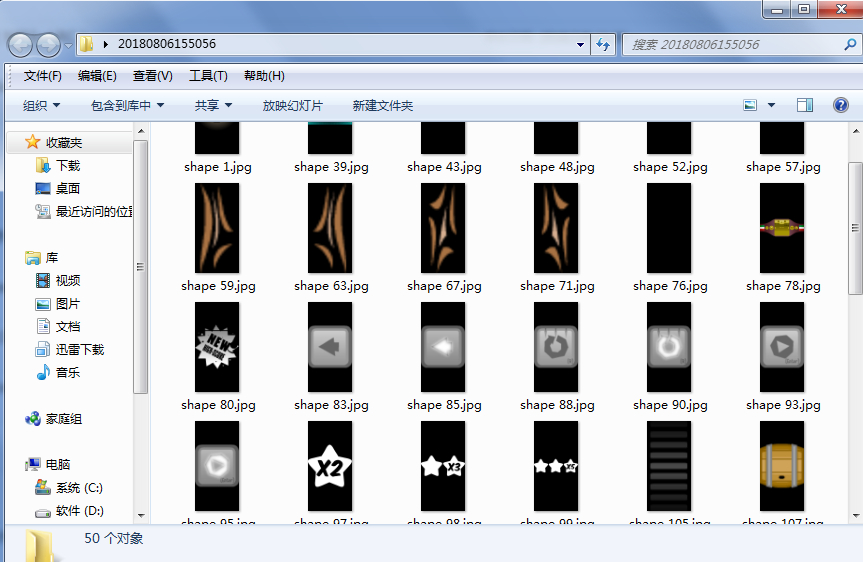Click the file name shape 39.jpg
Image resolution: width=863 pixels, height=562 pixels.
[331, 167]
